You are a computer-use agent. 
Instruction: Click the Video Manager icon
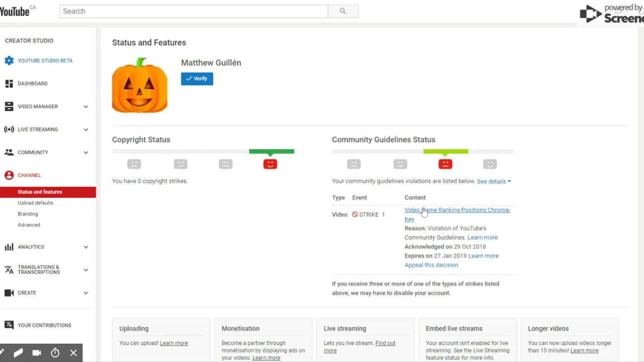pyautogui.click(x=9, y=107)
